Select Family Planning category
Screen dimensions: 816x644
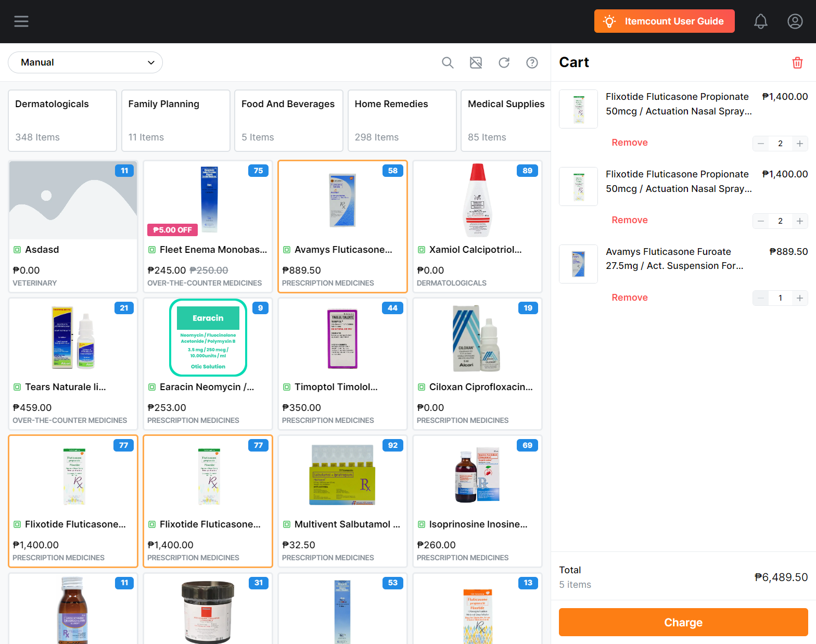[x=176, y=121]
